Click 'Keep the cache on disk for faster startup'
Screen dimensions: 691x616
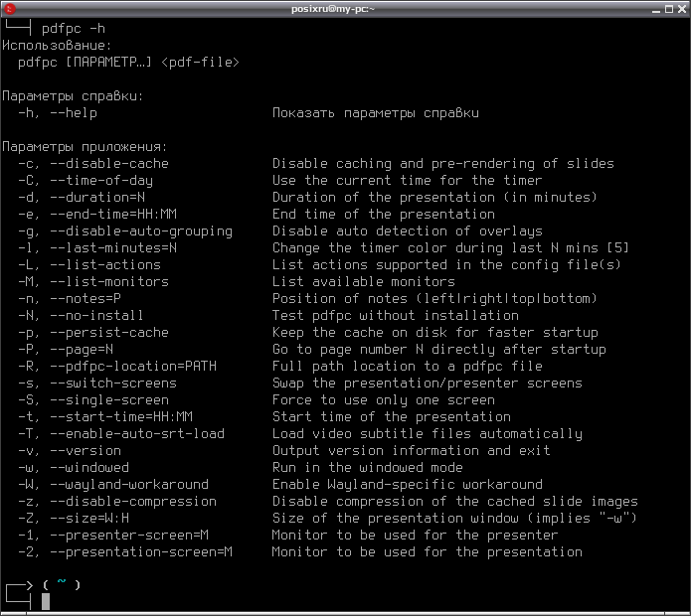[434, 333]
